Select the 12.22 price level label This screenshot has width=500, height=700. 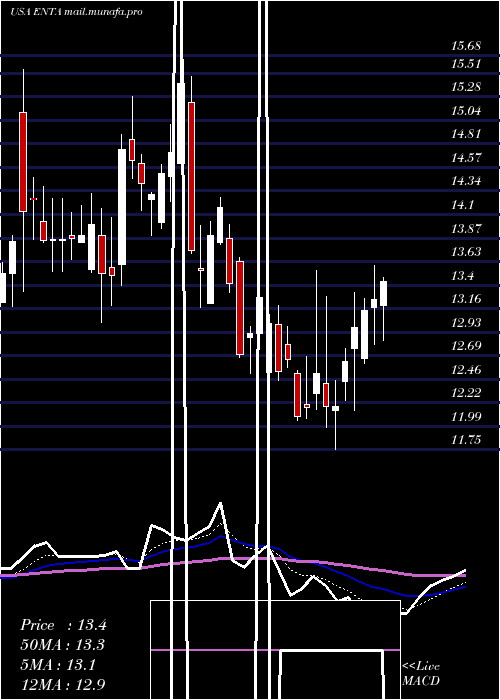pos(466,392)
